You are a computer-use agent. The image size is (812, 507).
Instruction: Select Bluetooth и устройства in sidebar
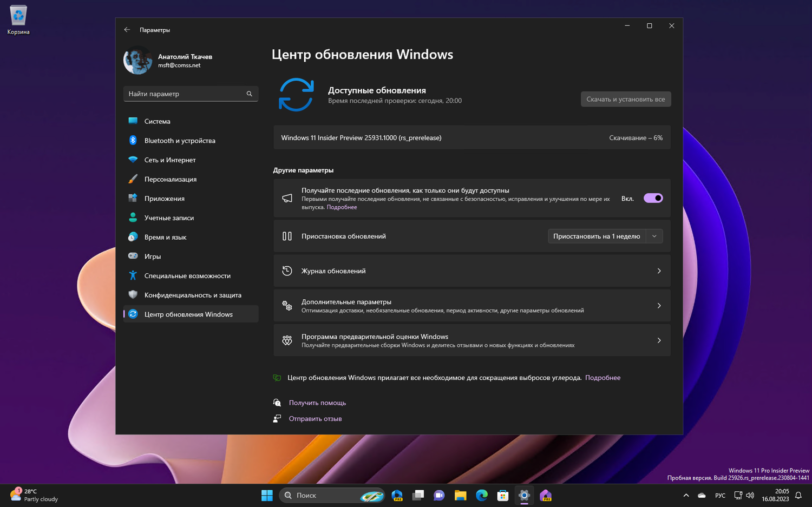179,140
